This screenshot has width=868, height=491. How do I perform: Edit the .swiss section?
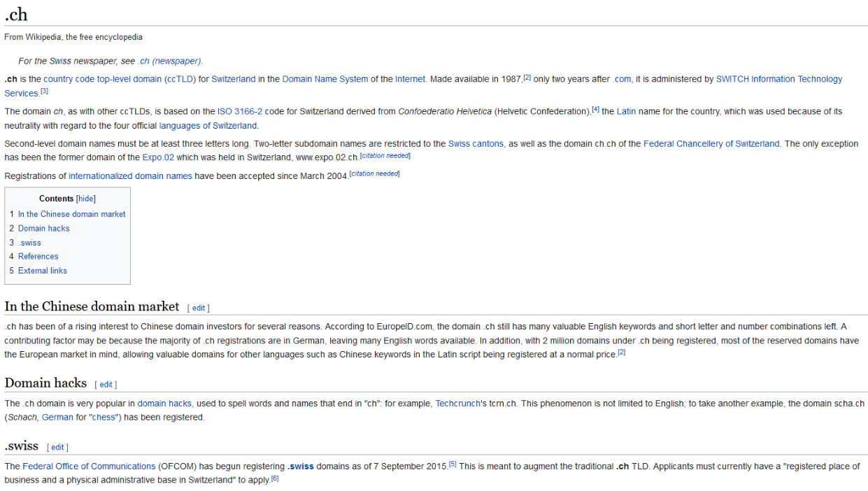(58, 448)
